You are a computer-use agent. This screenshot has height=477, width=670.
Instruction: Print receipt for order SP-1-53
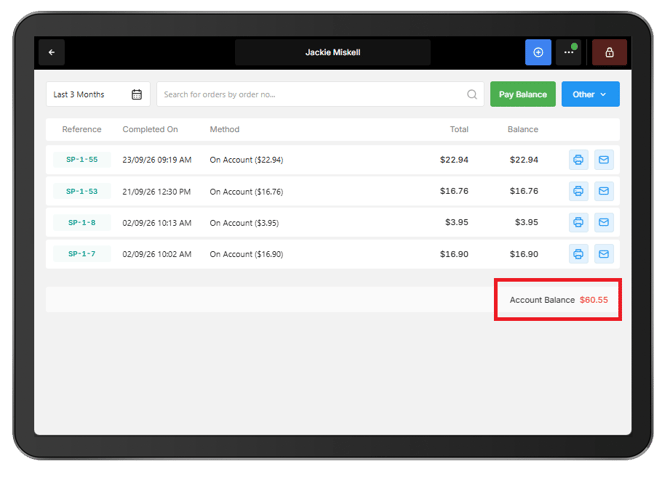click(x=579, y=191)
